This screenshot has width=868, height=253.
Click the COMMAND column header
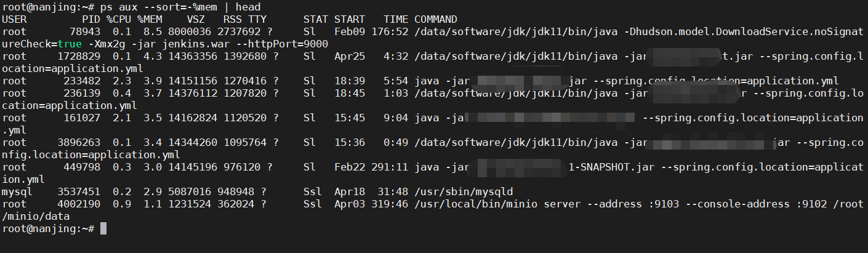point(435,20)
